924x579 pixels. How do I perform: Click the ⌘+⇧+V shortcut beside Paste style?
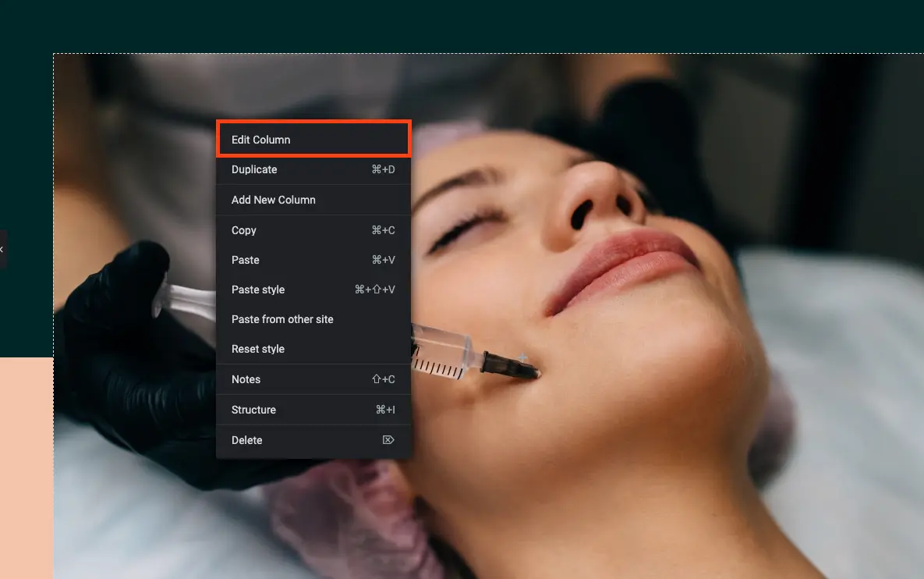click(374, 289)
